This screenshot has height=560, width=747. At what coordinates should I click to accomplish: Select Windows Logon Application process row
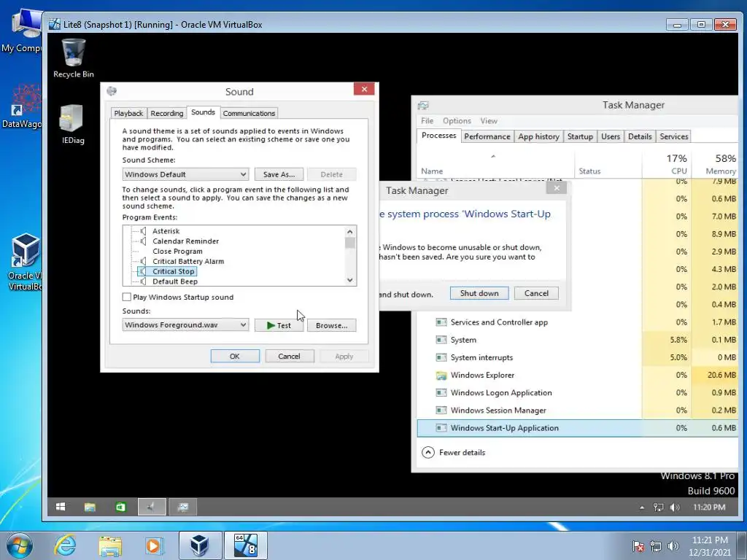click(x=578, y=393)
